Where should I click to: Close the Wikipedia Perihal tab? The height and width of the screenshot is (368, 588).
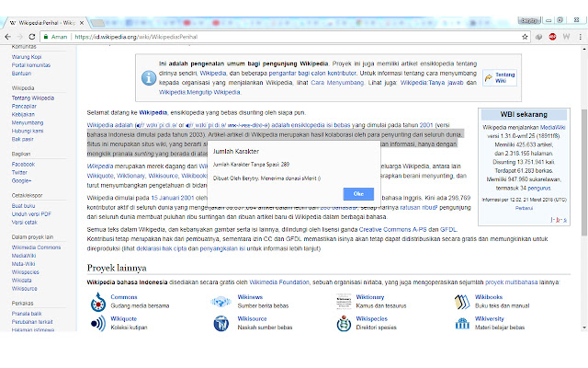(82, 23)
